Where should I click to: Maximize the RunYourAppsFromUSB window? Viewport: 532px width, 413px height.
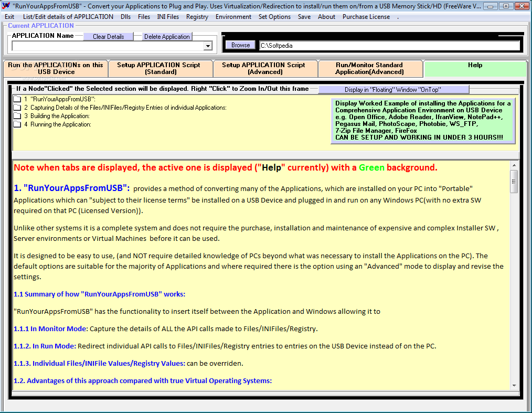coord(506,6)
